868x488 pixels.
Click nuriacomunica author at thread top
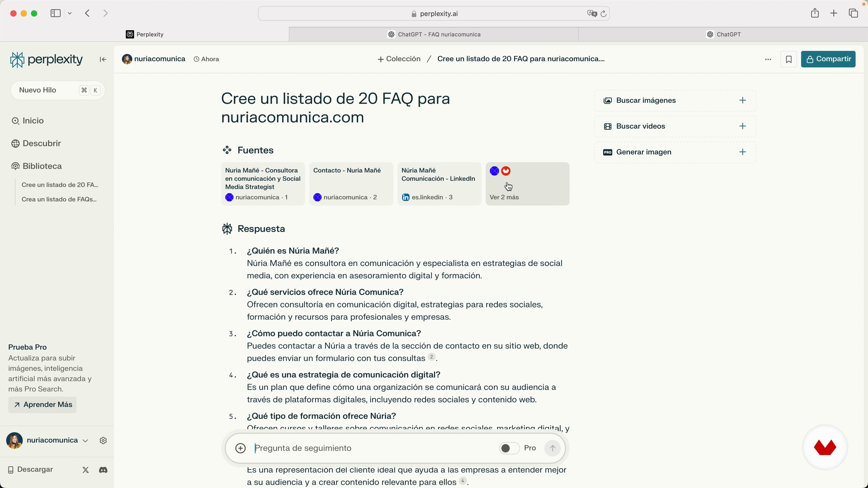154,59
